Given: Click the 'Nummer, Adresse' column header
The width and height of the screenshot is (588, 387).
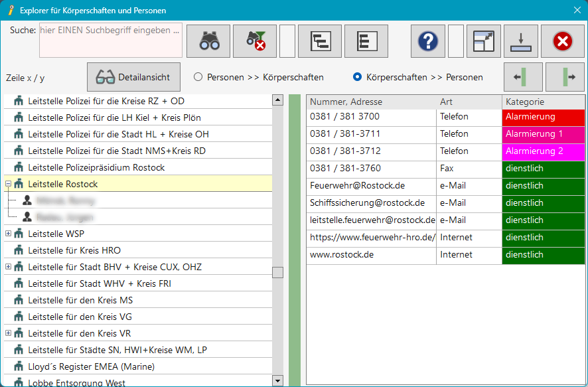Looking at the screenshot, I should tap(370, 102).
